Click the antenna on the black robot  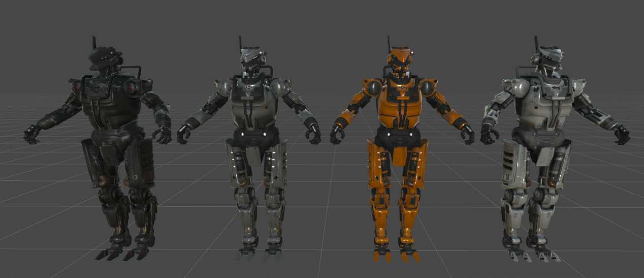point(93,43)
